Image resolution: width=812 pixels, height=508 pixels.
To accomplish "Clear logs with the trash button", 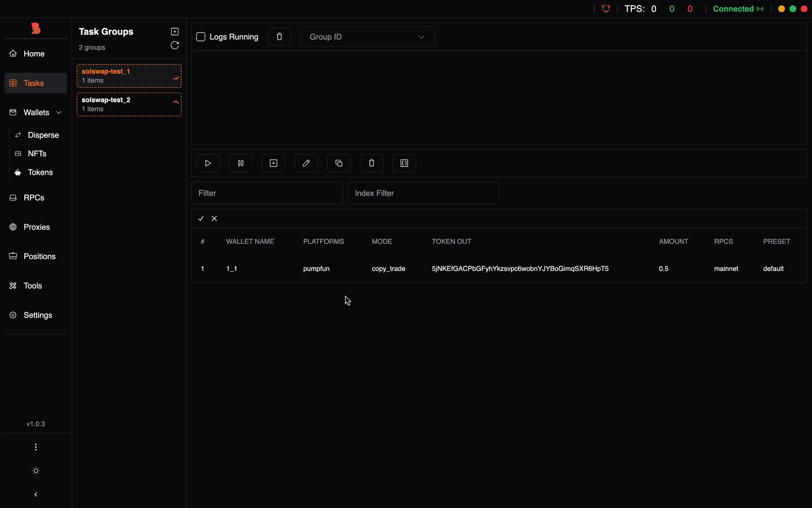I will [x=279, y=37].
